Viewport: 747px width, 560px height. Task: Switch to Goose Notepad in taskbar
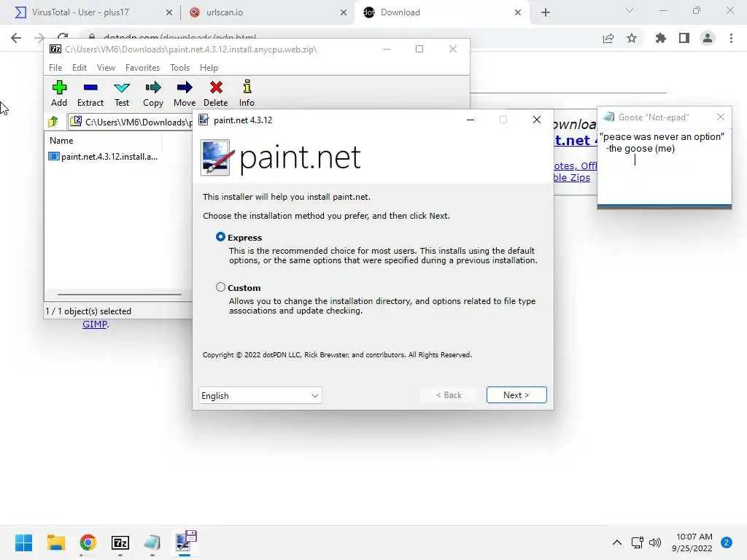[152, 542]
